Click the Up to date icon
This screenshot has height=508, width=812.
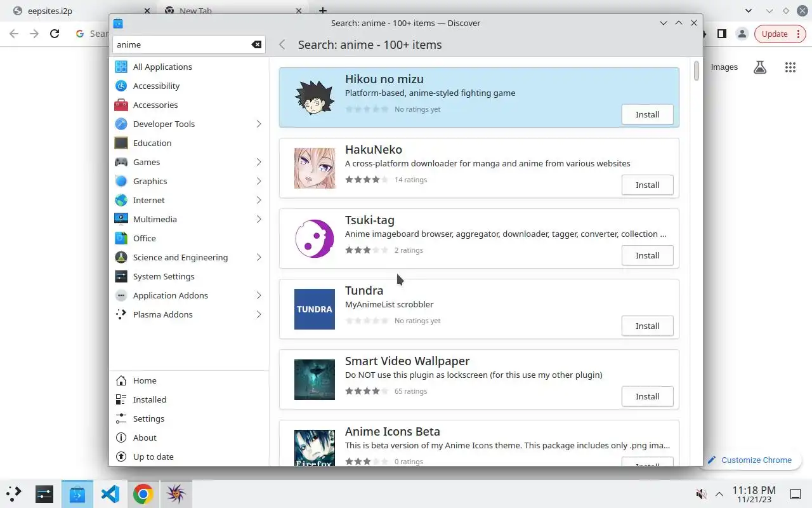coord(121,457)
